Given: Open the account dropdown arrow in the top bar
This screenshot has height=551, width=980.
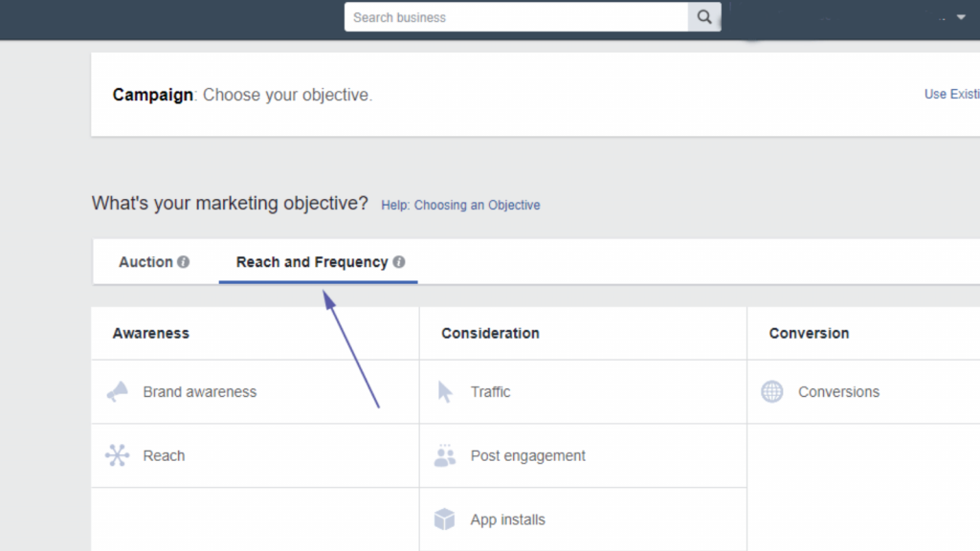Looking at the screenshot, I should coord(961,17).
